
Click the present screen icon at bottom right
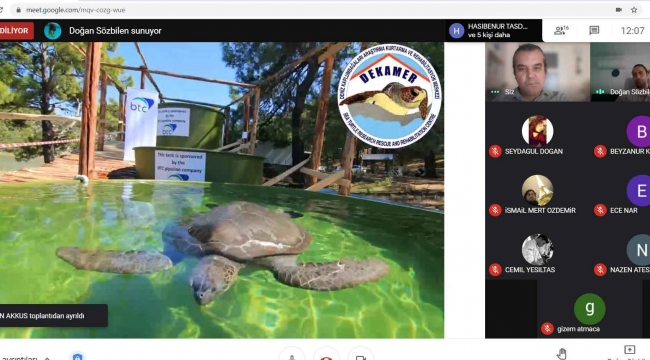[629, 350]
